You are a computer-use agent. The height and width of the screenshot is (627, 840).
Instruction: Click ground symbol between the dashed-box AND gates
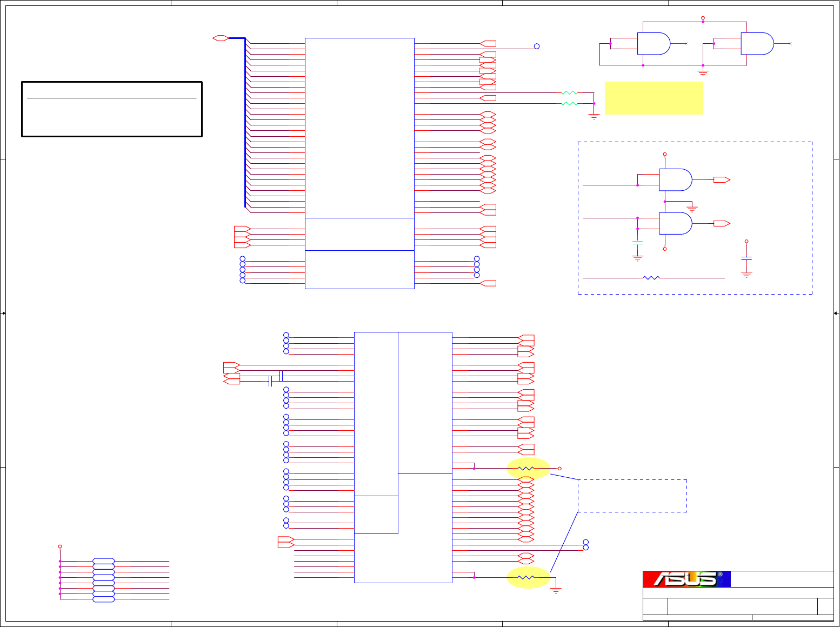pos(692,209)
